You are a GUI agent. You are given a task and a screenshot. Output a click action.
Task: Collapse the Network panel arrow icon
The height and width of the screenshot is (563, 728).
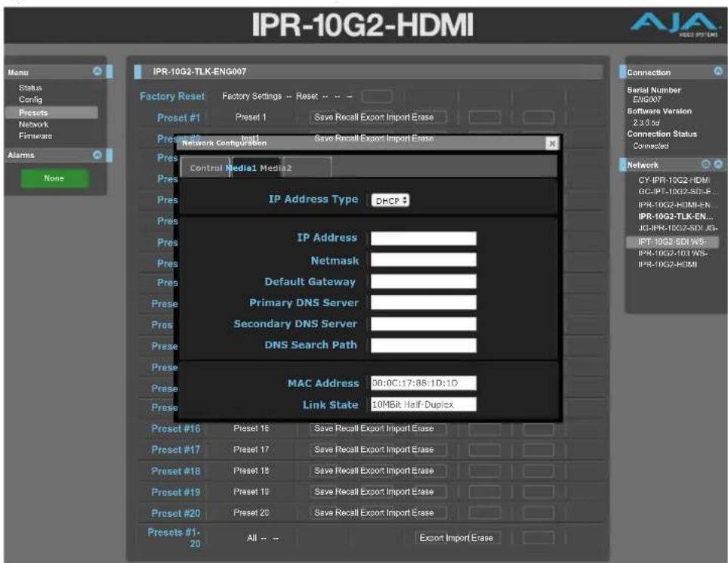coord(717,164)
